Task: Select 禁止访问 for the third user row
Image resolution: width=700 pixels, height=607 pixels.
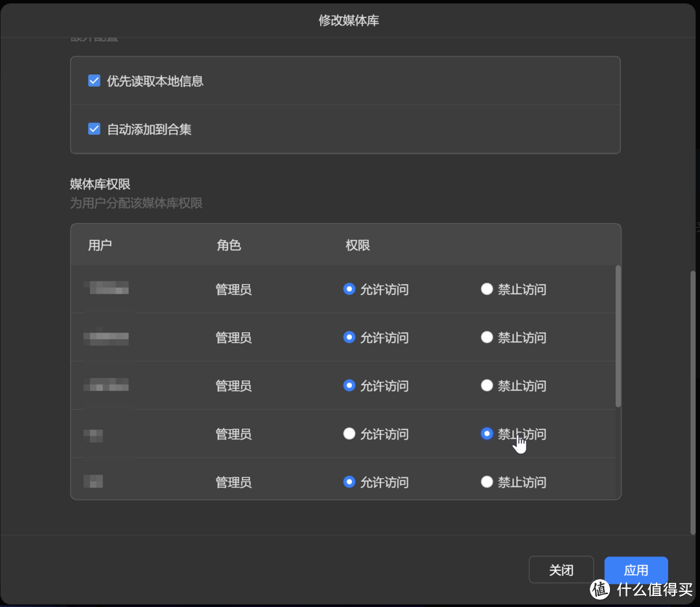Action: click(487, 385)
